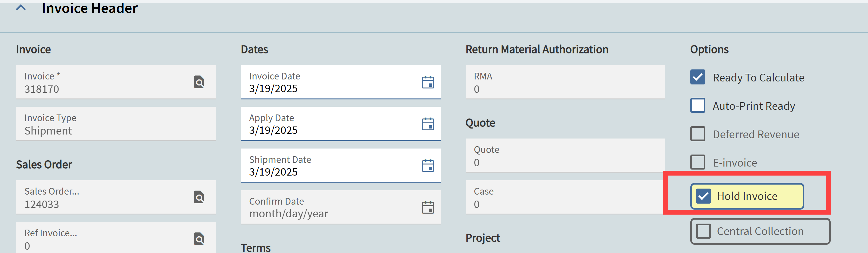Enable the Auto-Print Ready checkbox
This screenshot has height=253, width=868.
tap(697, 105)
